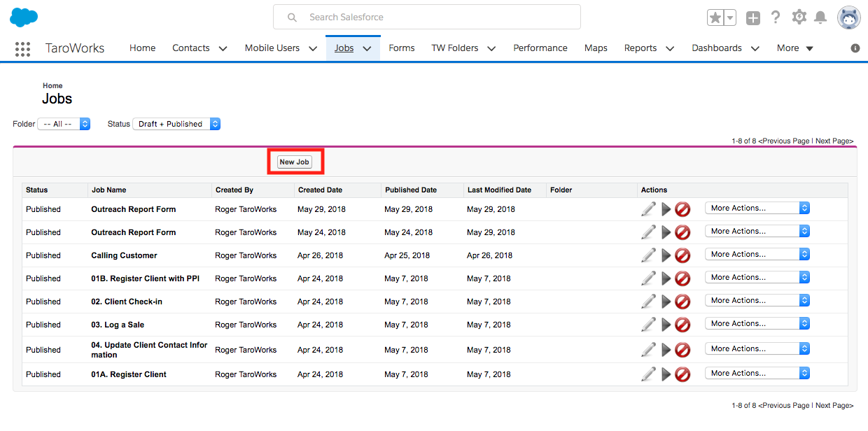Open More Actions for 01A. Register Client
Viewport: 868px width, 431px height.
coord(757,374)
